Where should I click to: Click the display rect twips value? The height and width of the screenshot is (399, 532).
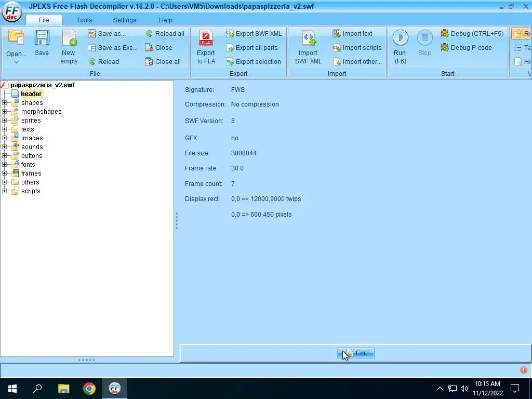point(266,199)
